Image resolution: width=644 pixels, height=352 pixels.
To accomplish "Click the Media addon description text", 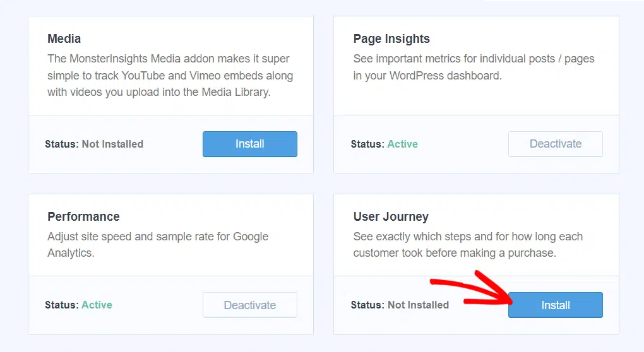I will [x=170, y=76].
